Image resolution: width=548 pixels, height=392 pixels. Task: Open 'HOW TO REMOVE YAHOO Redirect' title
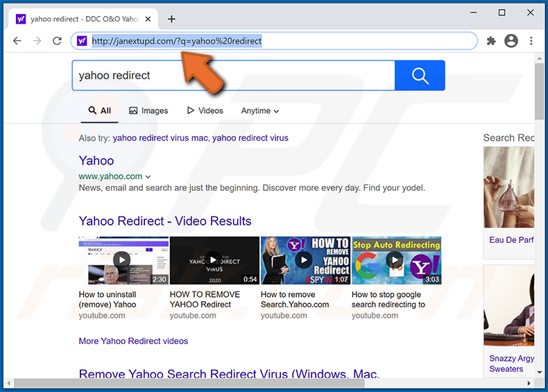pyautogui.click(x=205, y=300)
